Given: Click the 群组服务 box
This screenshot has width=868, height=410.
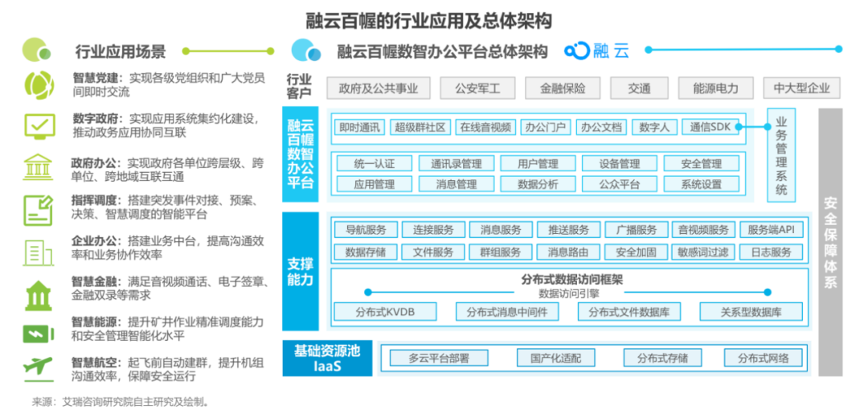Looking at the screenshot, I should tap(501, 252).
